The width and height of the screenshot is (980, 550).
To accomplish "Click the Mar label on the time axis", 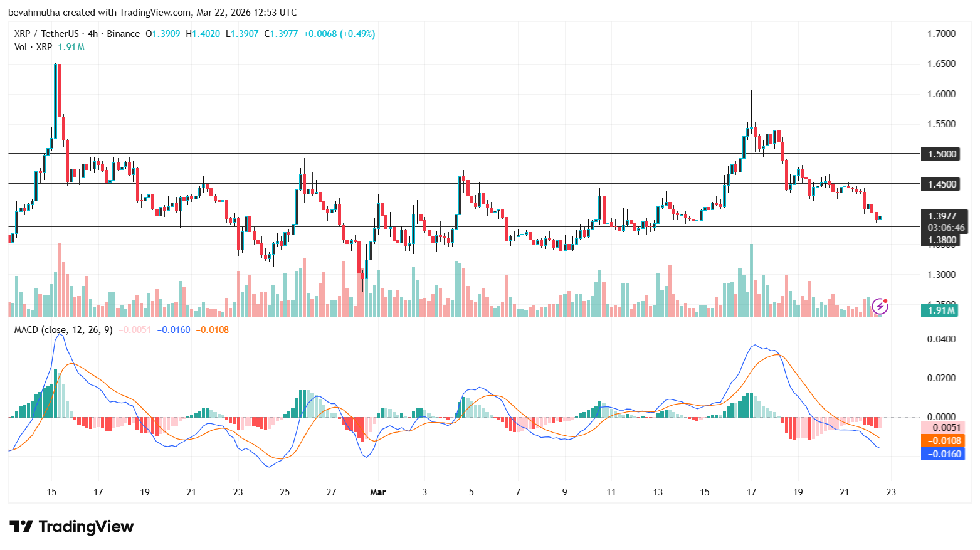I will point(378,493).
